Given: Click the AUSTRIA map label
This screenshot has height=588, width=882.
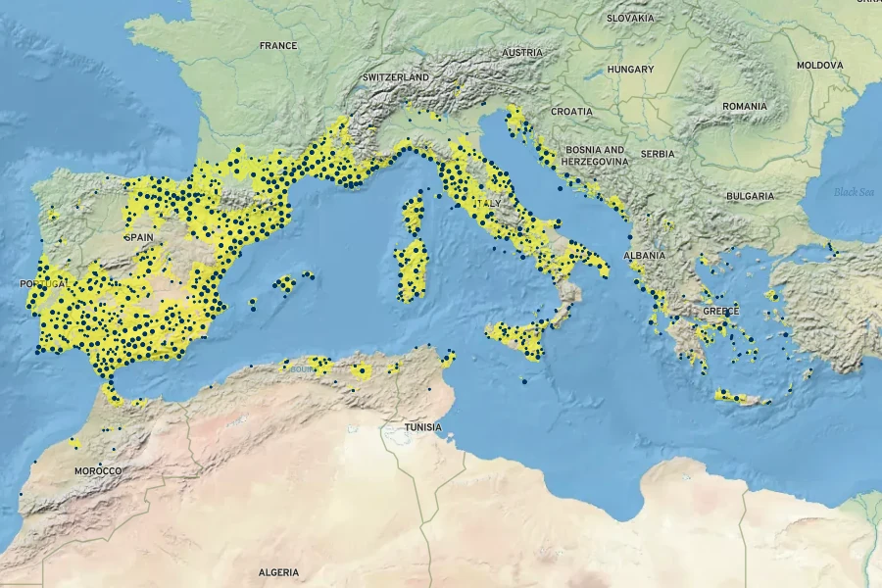Looking at the screenshot, I should click(x=522, y=53).
